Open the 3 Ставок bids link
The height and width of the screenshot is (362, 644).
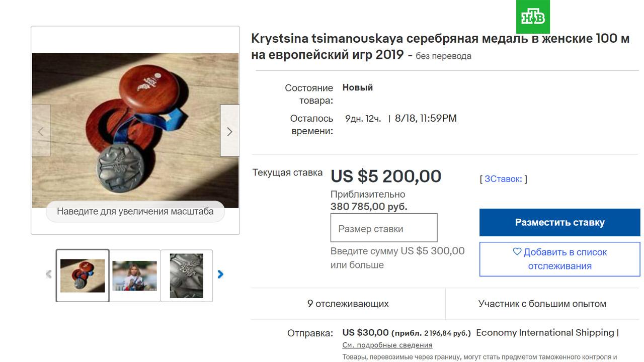pyautogui.click(x=503, y=179)
